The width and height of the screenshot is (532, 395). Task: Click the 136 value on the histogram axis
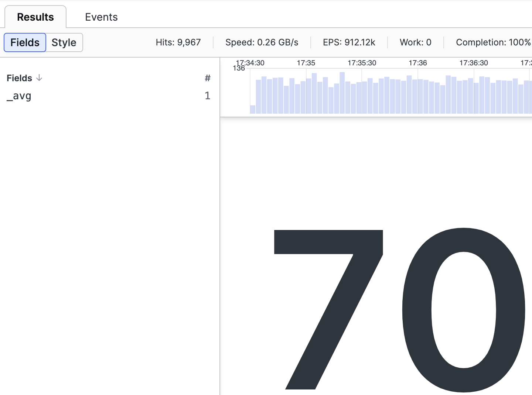239,68
